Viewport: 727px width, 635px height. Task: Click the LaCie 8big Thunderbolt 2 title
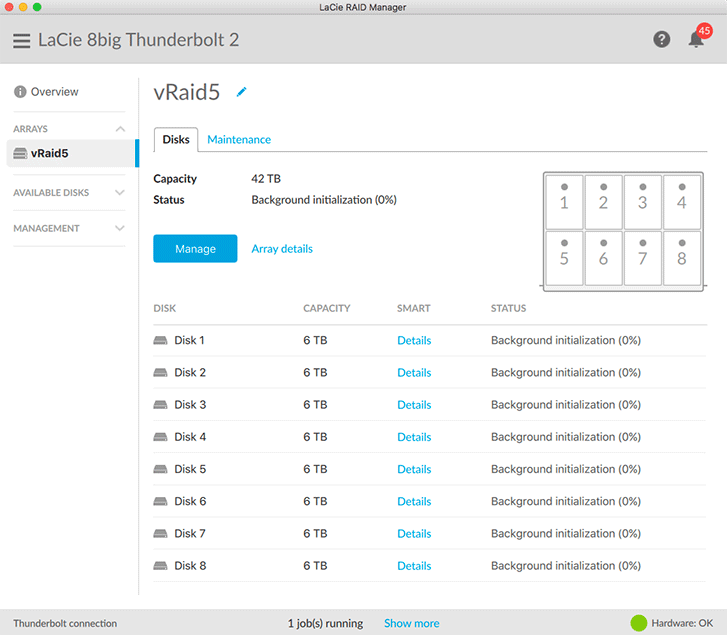(138, 40)
